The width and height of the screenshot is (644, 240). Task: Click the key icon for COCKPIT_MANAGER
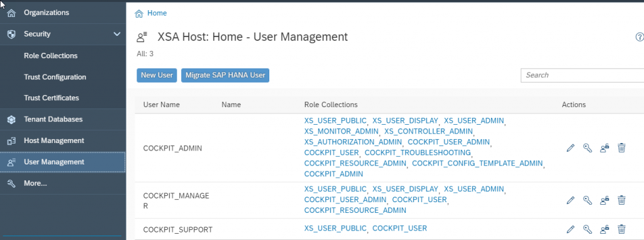tap(587, 200)
